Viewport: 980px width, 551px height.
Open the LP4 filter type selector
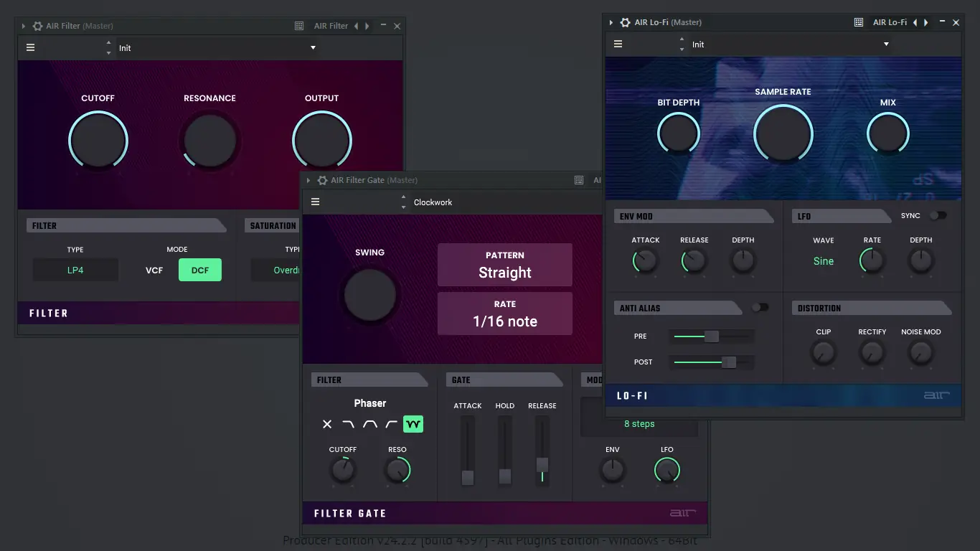75,270
